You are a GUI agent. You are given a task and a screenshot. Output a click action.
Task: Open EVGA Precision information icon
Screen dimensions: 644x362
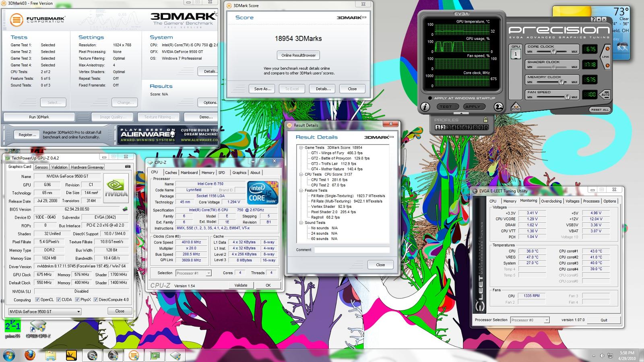pyautogui.click(x=425, y=107)
